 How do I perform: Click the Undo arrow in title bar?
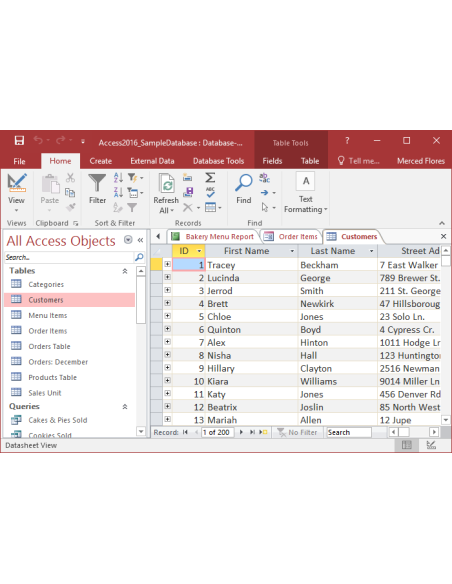pos(38,140)
